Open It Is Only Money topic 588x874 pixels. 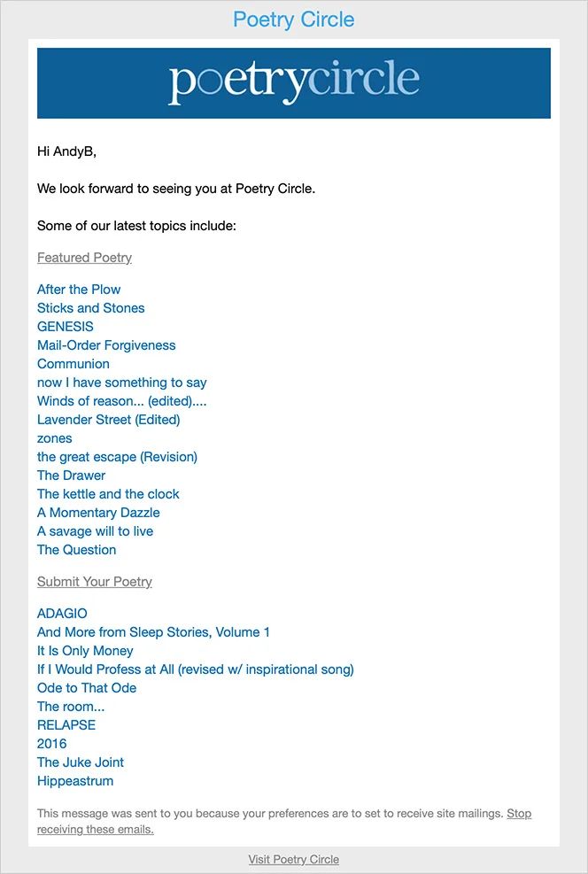coord(85,651)
